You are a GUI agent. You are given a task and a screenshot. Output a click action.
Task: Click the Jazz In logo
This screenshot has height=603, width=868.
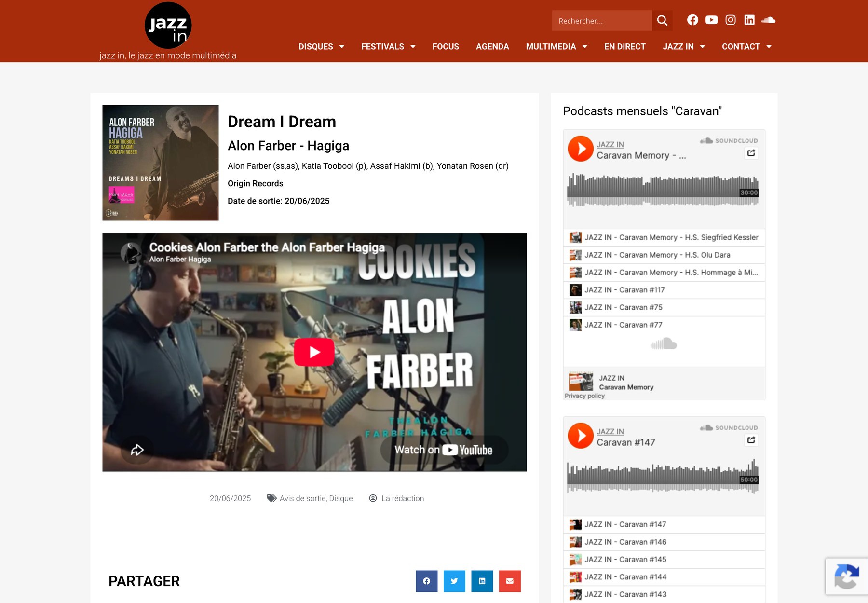tap(168, 26)
